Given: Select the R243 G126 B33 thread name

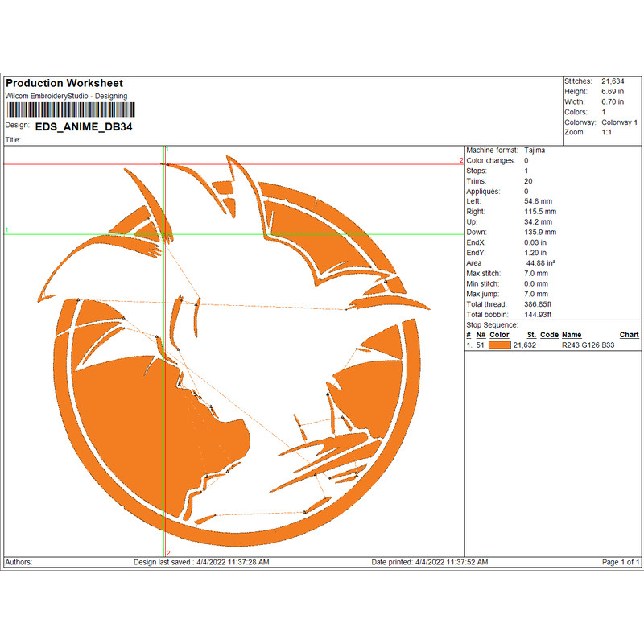Looking at the screenshot, I should 587,345.
